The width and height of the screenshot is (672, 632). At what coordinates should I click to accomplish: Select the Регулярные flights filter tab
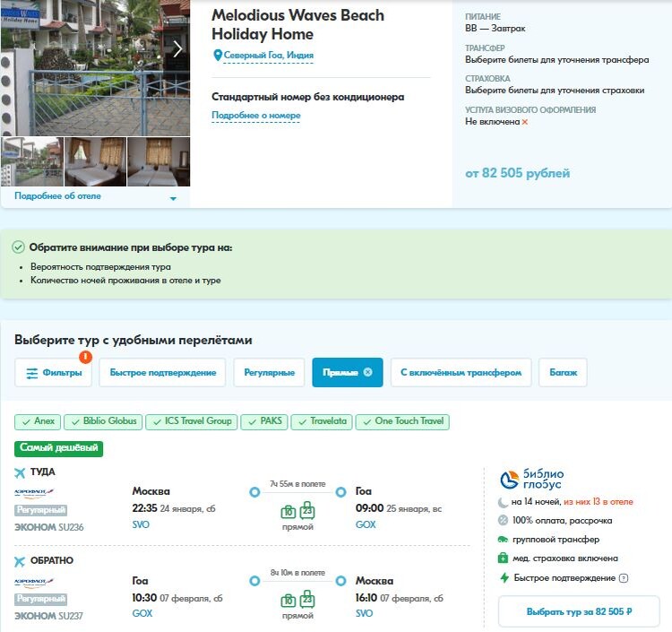(x=269, y=373)
